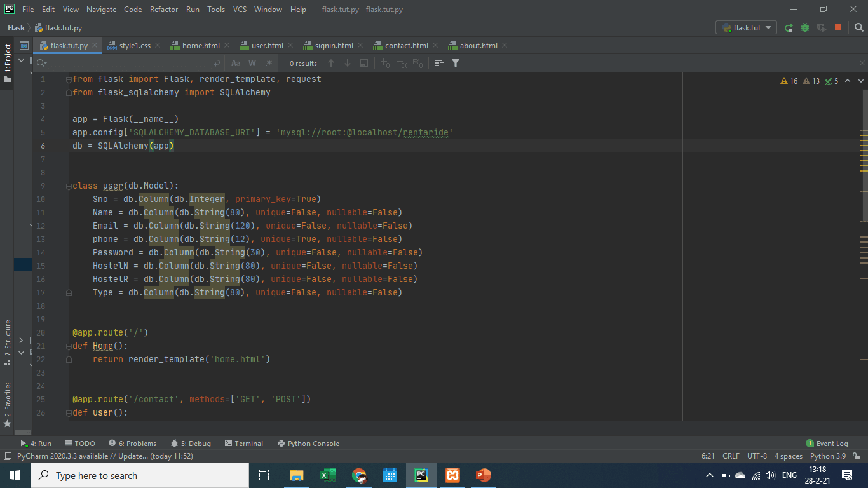Click Unselect Occurrence icon in find bar
The image size is (868, 488).
coord(402,63)
